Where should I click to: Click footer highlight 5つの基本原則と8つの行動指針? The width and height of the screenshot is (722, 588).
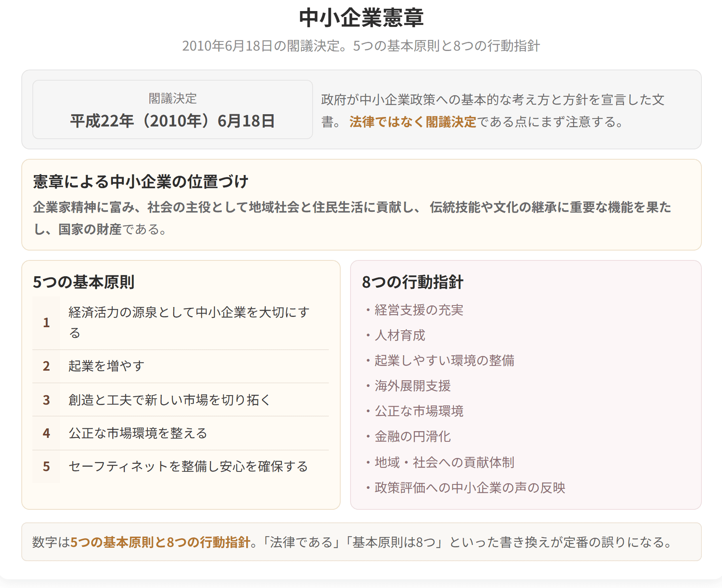click(160, 542)
